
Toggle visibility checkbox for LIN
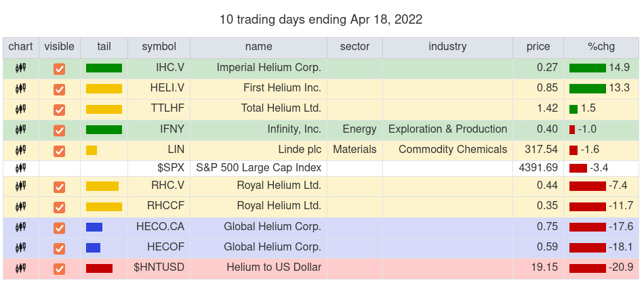(x=60, y=150)
